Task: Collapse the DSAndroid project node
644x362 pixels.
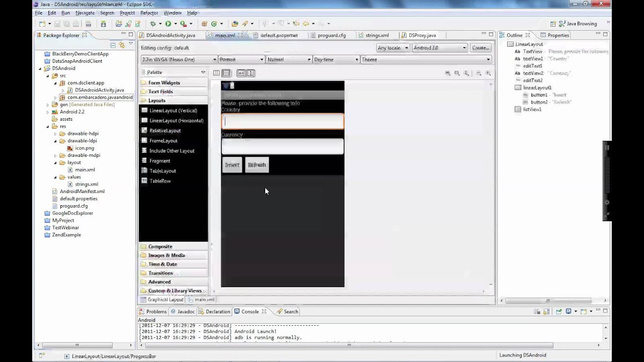Action: click(x=40, y=68)
